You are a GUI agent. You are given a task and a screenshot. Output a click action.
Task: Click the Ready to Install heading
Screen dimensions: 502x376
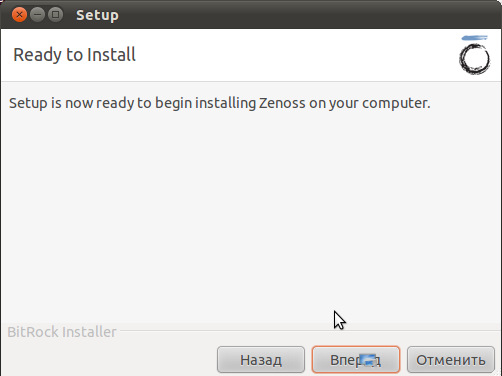(x=74, y=55)
